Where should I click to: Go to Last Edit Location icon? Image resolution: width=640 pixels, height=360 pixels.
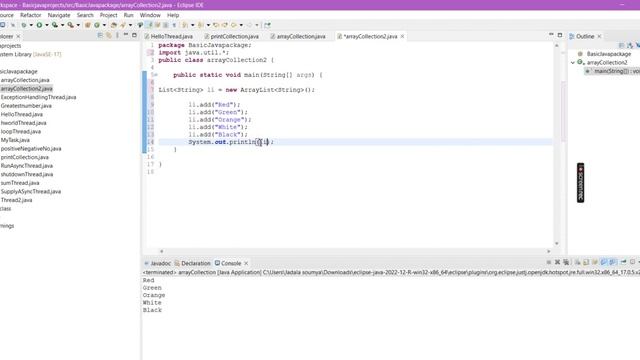[x=216, y=25]
